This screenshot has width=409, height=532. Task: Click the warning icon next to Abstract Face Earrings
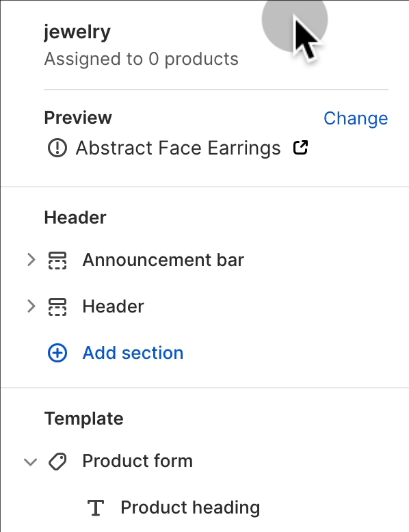click(57, 148)
